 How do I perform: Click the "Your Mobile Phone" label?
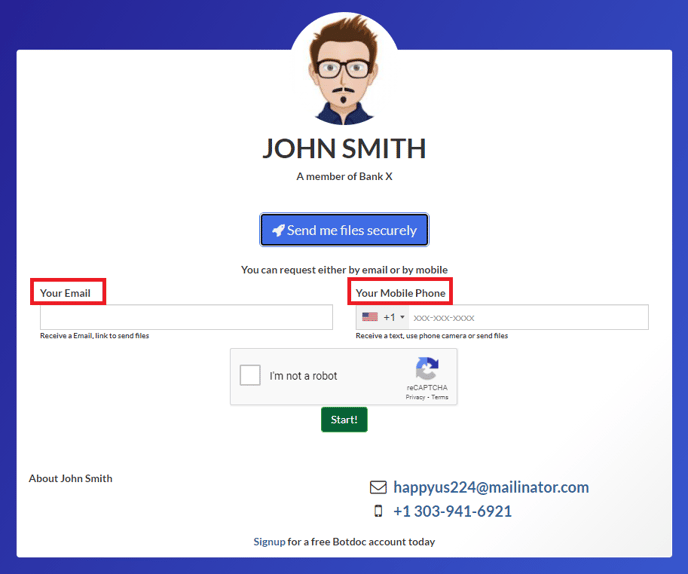pos(399,293)
